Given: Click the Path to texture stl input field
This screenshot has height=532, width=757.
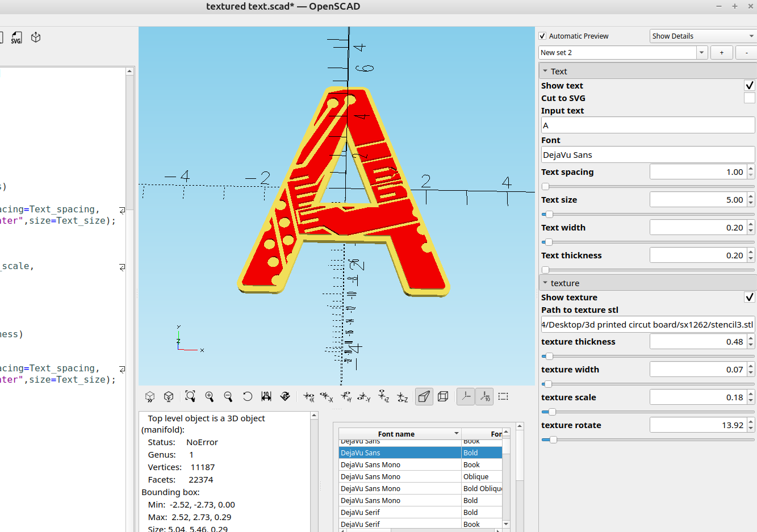Looking at the screenshot, I should pyautogui.click(x=647, y=324).
